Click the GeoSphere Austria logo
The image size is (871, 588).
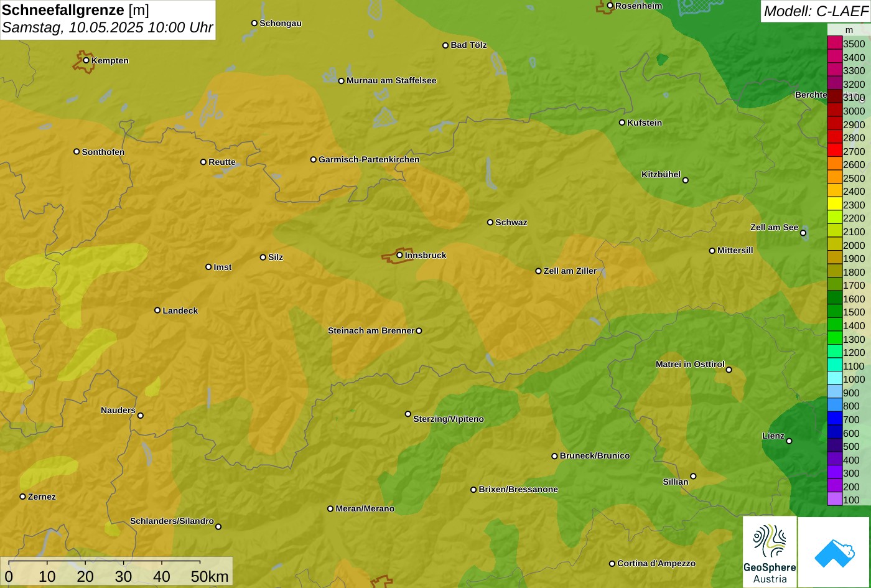pyautogui.click(x=770, y=552)
